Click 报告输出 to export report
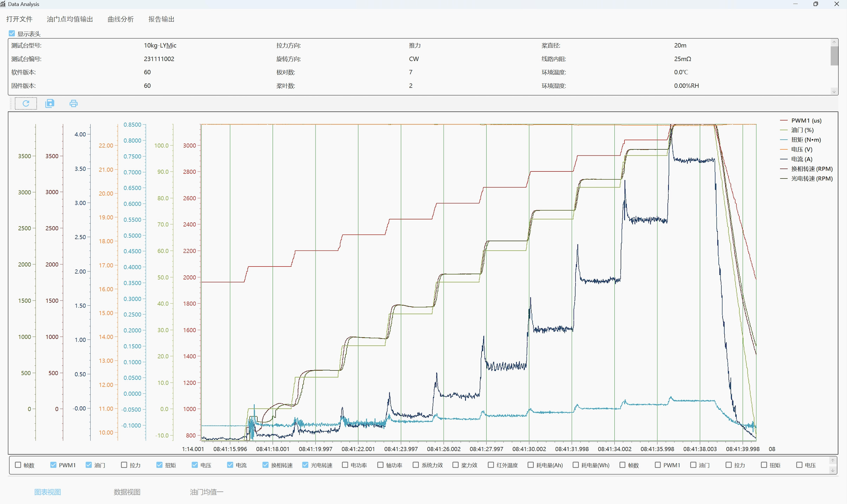 pyautogui.click(x=161, y=19)
